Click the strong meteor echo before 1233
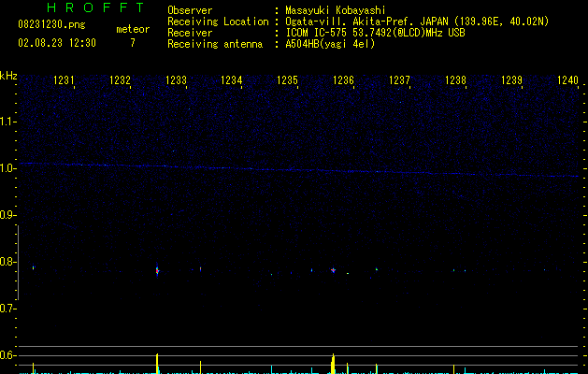Viewport: 588px width, 374px height. [157, 270]
